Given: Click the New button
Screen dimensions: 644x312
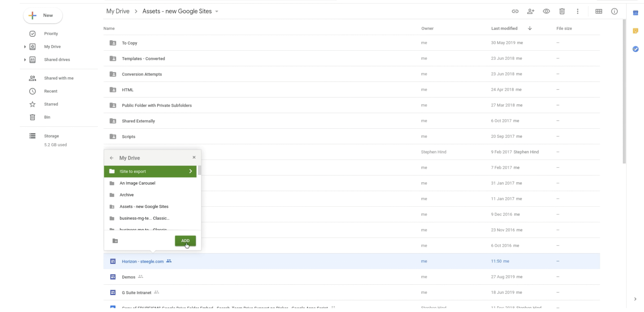Looking at the screenshot, I should click(43, 16).
